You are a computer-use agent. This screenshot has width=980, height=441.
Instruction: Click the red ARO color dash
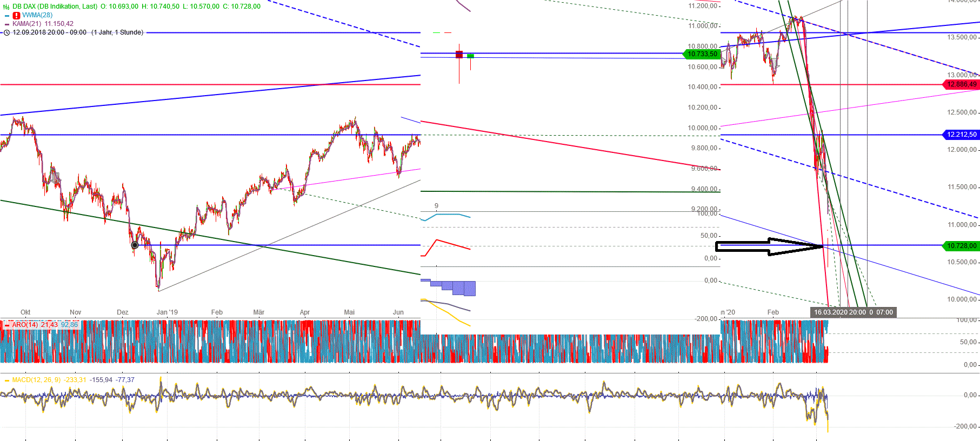click(7, 325)
